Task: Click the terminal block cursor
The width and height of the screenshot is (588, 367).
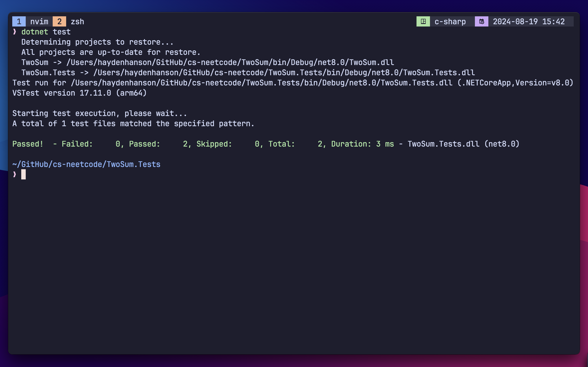Action: (x=23, y=174)
